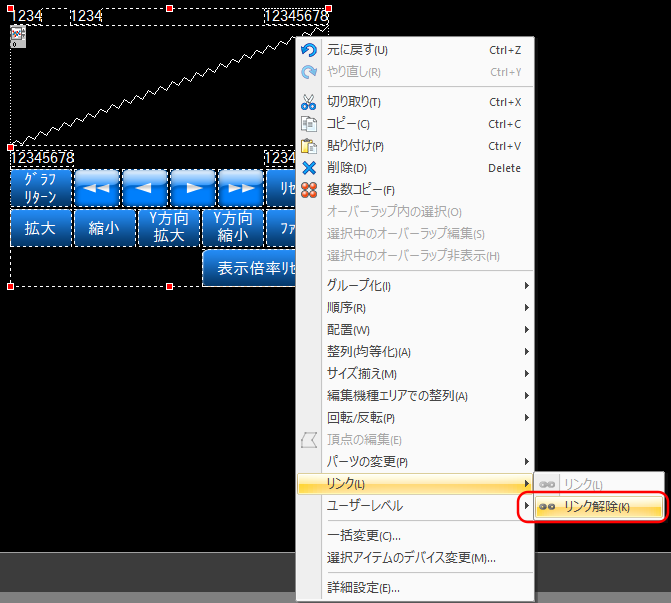Image resolution: width=671 pixels, height=603 pixels.
Task: Click the Paste clipboard icon
Action: click(x=309, y=146)
